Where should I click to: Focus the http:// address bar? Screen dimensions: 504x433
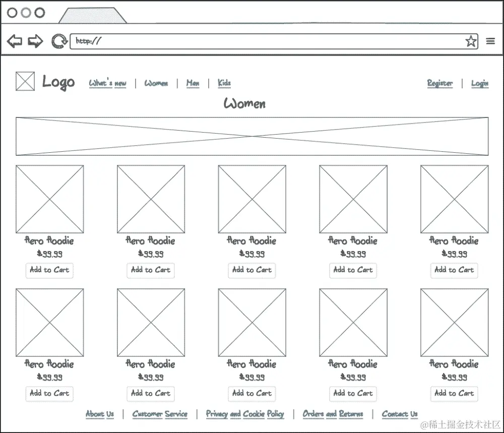(x=274, y=41)
